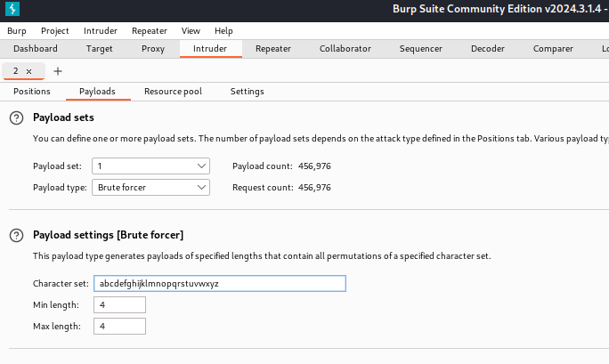609x364 pixels.
Task: Open the Repeater menu in menu bar
Action: tap(150, 31)
